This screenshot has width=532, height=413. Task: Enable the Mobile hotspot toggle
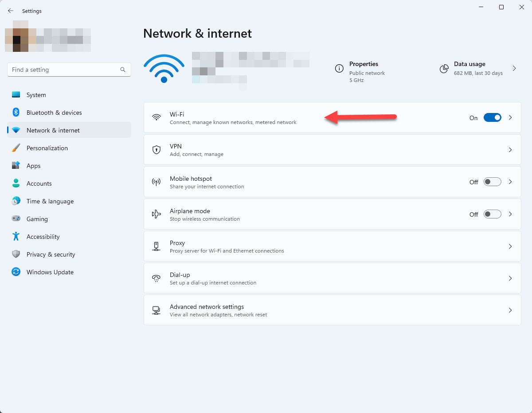(492, 182)
